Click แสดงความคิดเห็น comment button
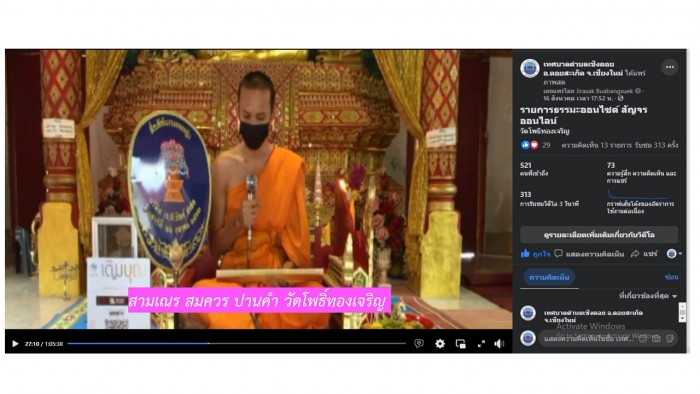 [589, 254]
